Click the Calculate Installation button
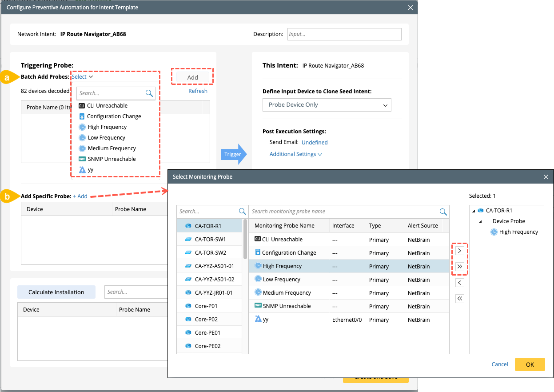This screenshot has width=554, height=392. tap(56, 292)
